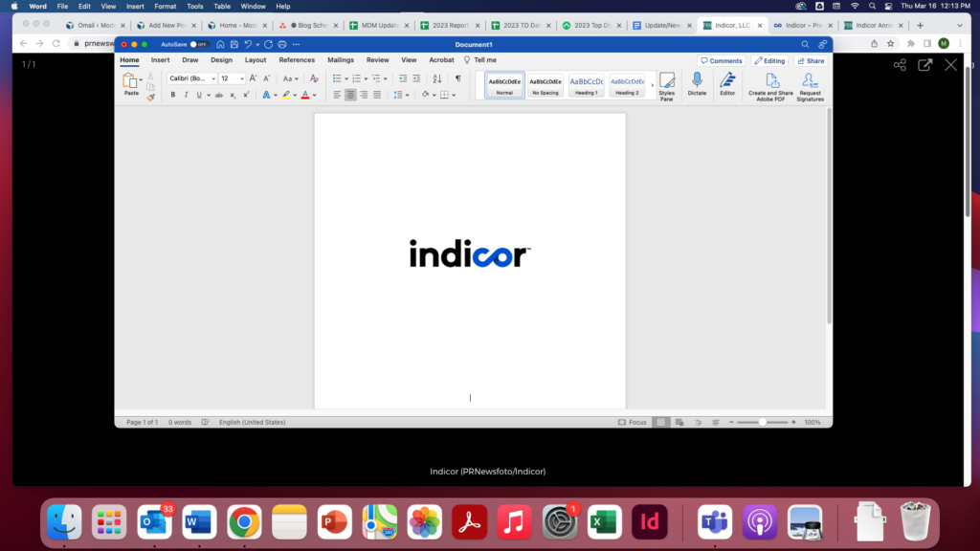Click the Share button
This screenshot has height=551, width=980.
point(810,60)
